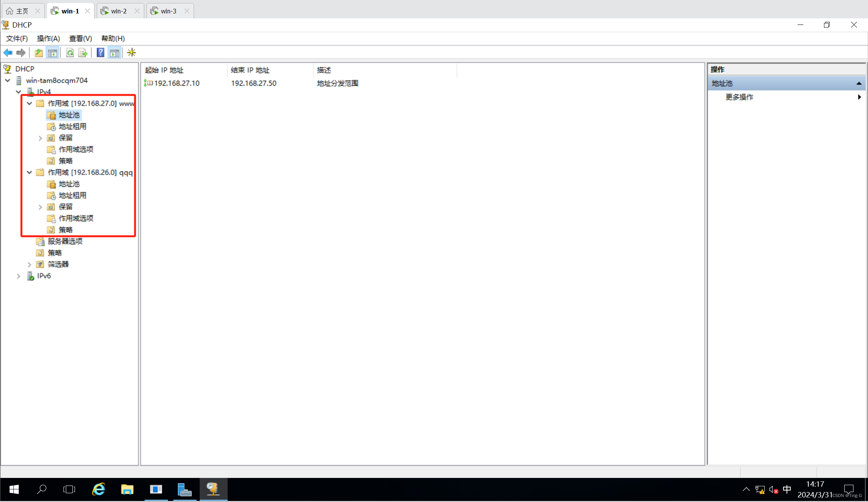Screen dimensions: 868x502
Task: Open the 操作(A) menu
Action: [48, 38]
